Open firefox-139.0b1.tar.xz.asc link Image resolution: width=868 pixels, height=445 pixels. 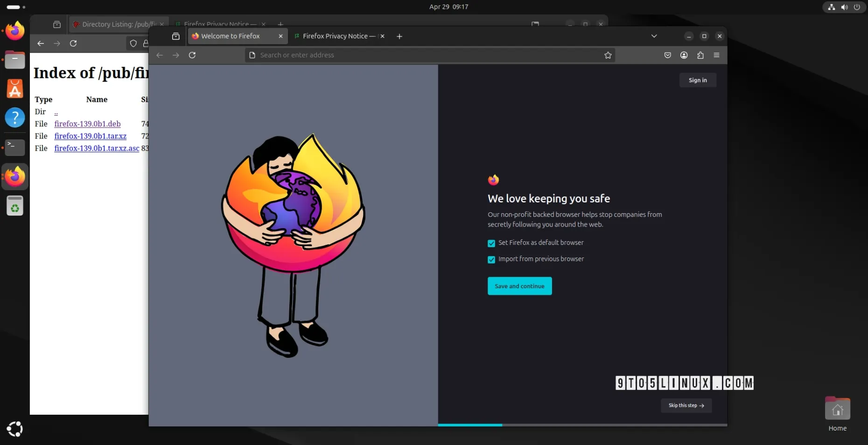click(x=97, y=148)
